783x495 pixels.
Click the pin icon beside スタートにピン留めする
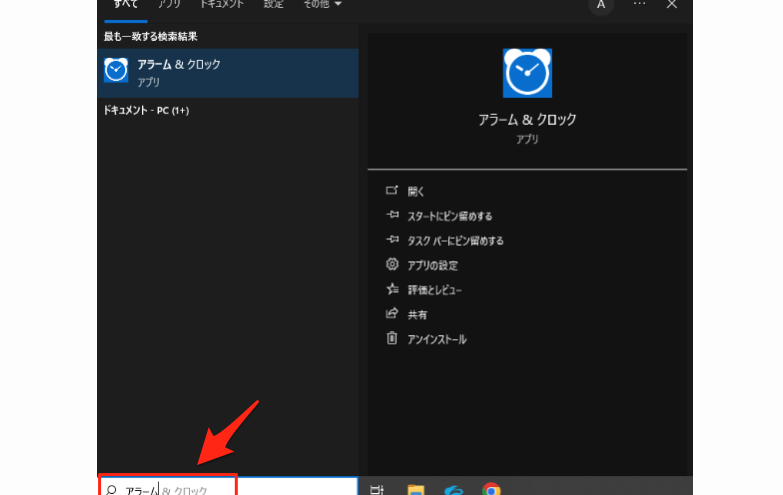pyautogui.click(x=392, y=215)
